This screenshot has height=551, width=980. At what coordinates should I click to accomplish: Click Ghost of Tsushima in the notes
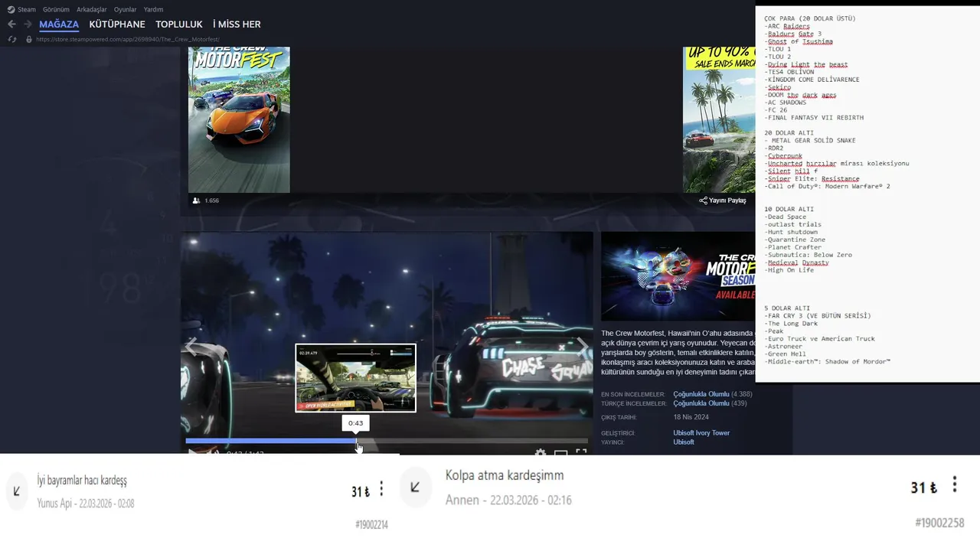[x=799, y=41]
